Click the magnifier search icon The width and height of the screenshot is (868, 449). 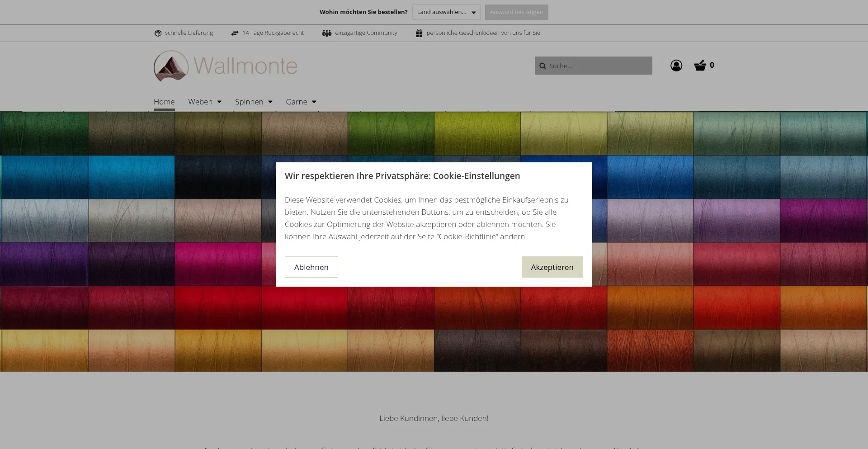pyautogui.click(x=542, y=66)
